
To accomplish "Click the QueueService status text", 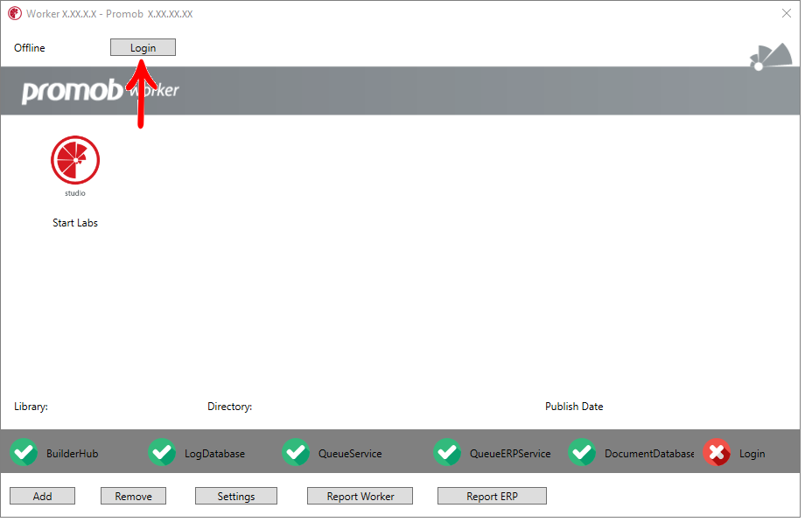I will click(x=350, y=453).
